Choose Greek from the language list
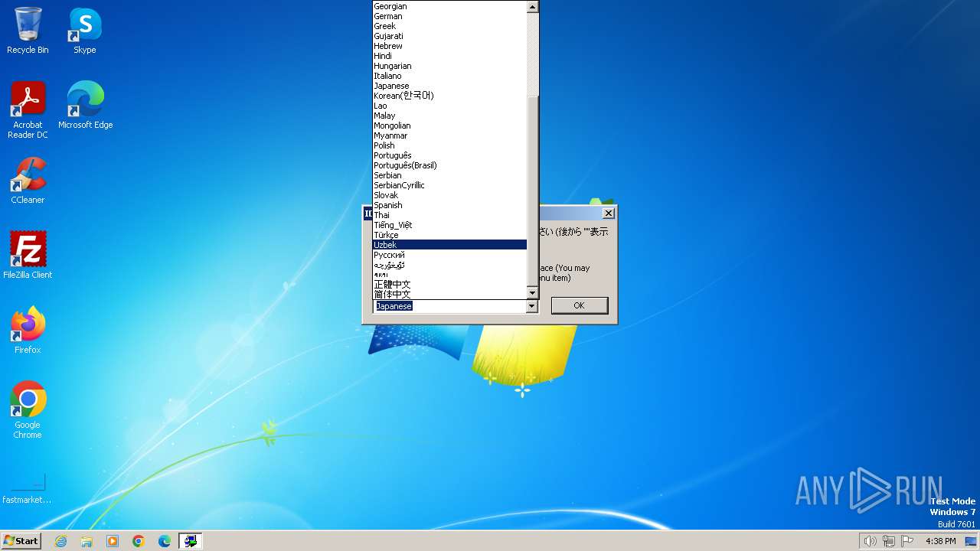 [449, 26]
